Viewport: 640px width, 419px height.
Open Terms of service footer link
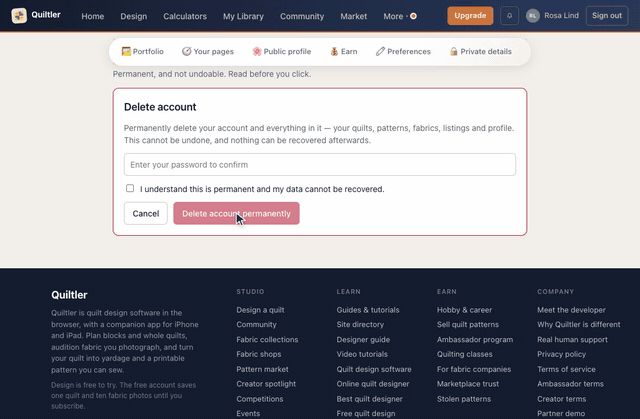click(x=566, y=369)
